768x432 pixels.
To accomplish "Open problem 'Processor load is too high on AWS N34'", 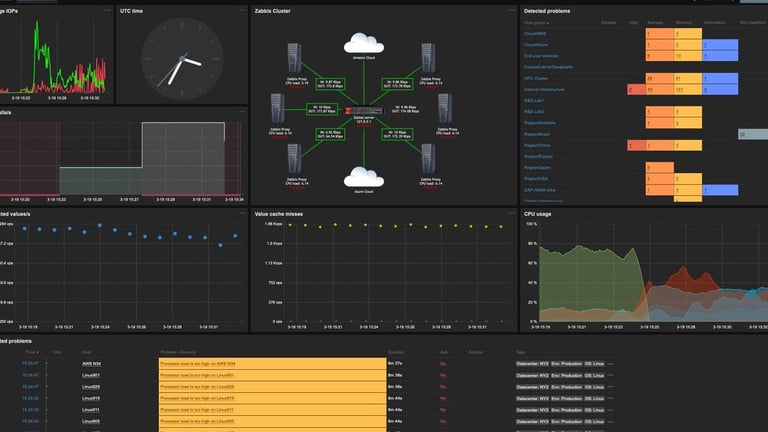I will click(x=198, y=364).
